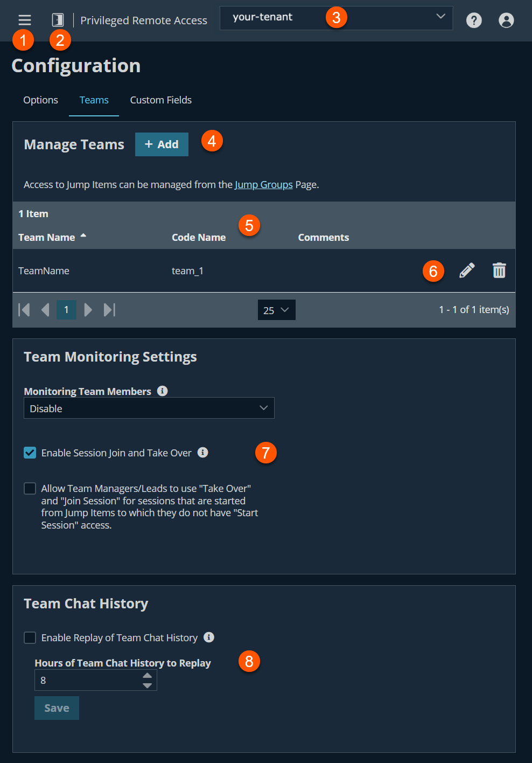532x763 pixels.
Task: Click the 1 - 1 of 1 item(s) text
Action: (x=474, y=310)
